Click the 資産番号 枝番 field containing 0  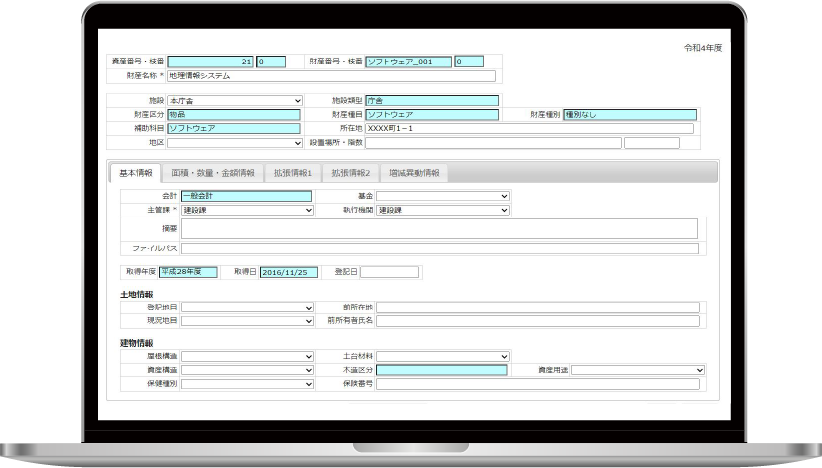271,62
